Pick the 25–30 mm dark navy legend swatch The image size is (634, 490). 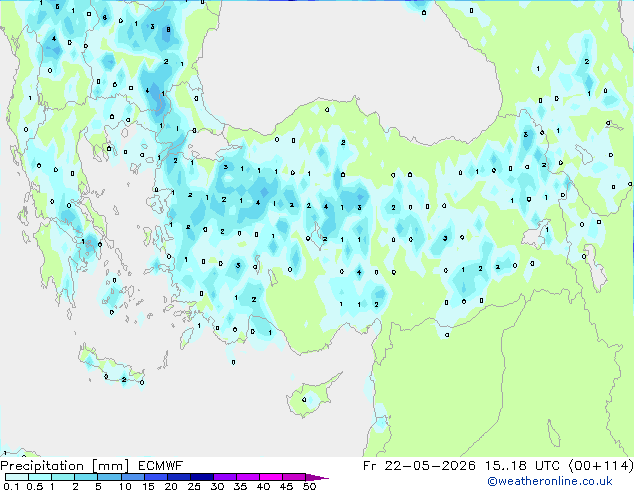click(202, 477)
